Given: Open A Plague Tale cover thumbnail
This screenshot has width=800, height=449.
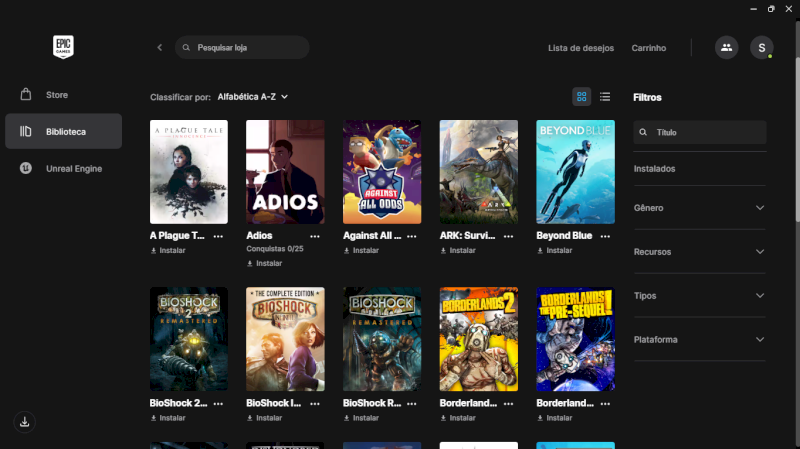Looking at the screenshot, I should [189, 172].
